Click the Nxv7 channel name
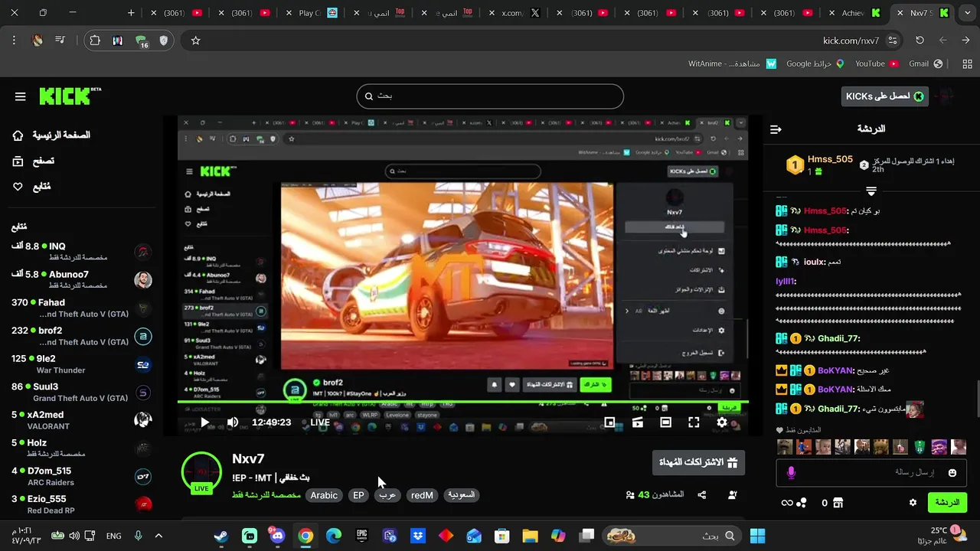The image size is (980, 551). pyautogui.click(x=248, y=459)
